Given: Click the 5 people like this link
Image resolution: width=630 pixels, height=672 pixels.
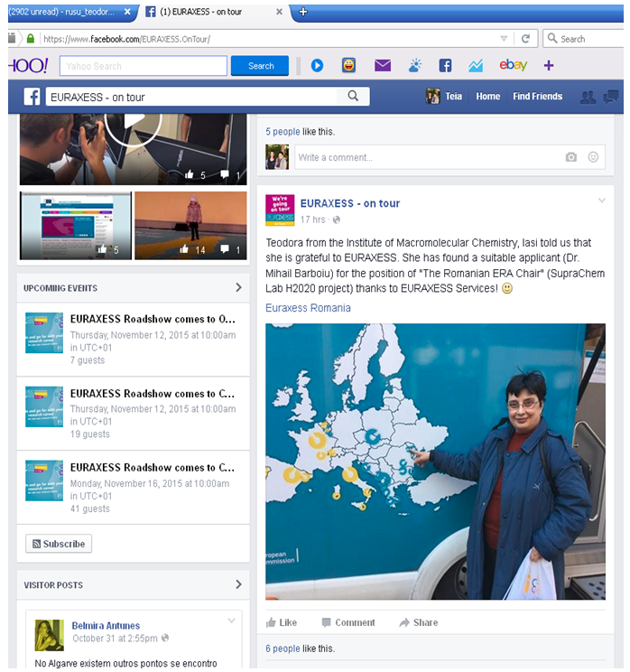Looking at the screenshot, I should coord(283,132).
